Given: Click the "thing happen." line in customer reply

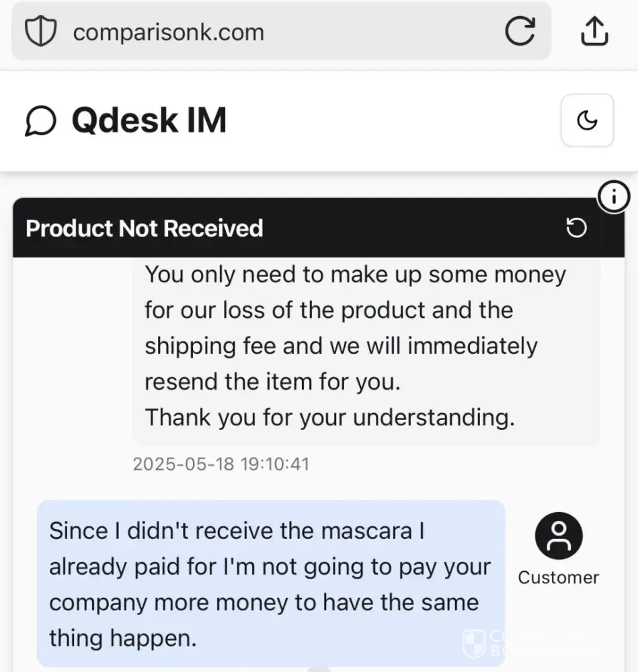Looking at the screenshot, I should tap(123, 638).
